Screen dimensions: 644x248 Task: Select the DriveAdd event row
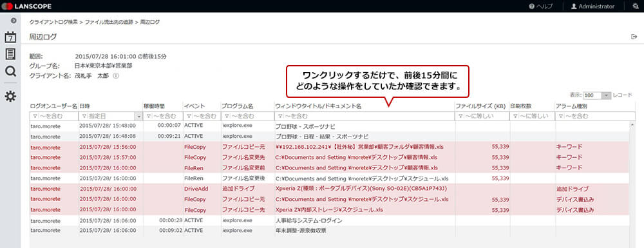330,189
